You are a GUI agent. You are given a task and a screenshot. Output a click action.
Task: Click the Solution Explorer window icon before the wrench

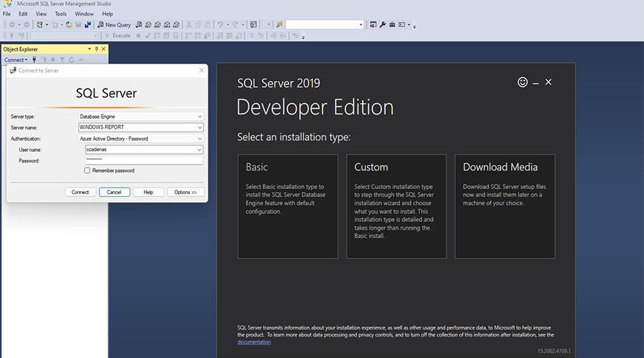(373, 24)
